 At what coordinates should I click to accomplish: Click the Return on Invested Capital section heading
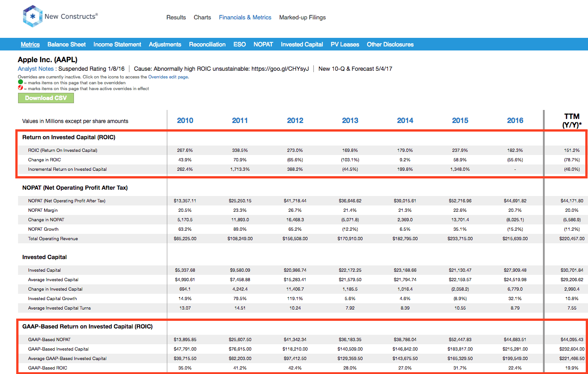click(69, 137)
